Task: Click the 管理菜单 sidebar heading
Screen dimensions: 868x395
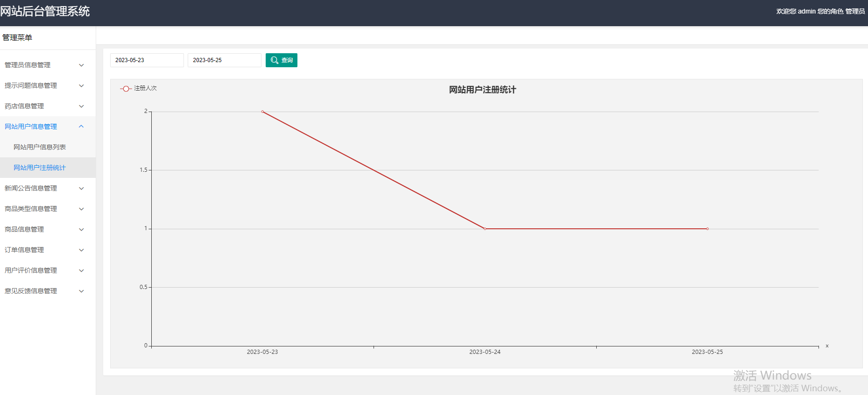Action: (17, 38)
